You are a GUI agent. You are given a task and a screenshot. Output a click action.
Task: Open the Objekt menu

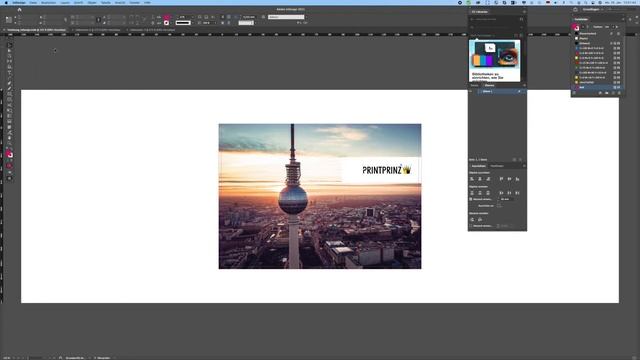click(92, 2)
